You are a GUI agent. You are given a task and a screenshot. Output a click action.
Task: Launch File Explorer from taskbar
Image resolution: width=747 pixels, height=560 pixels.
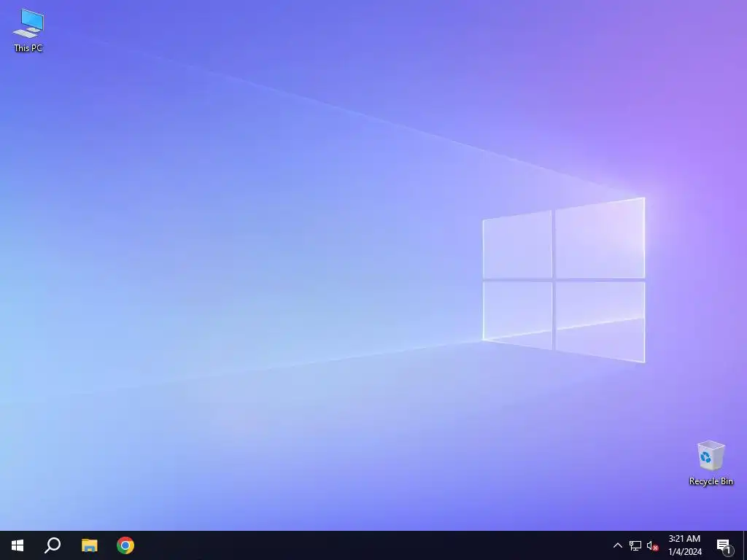coord(89,545)
